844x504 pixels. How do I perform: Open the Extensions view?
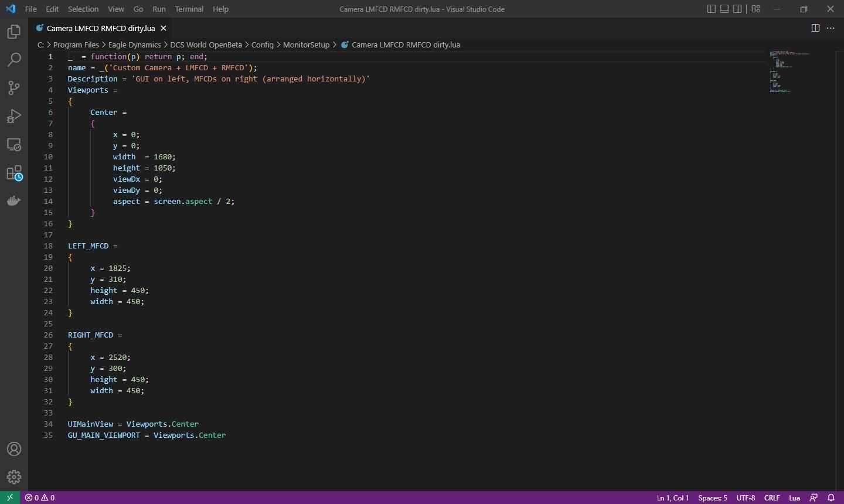pos(13,173)
